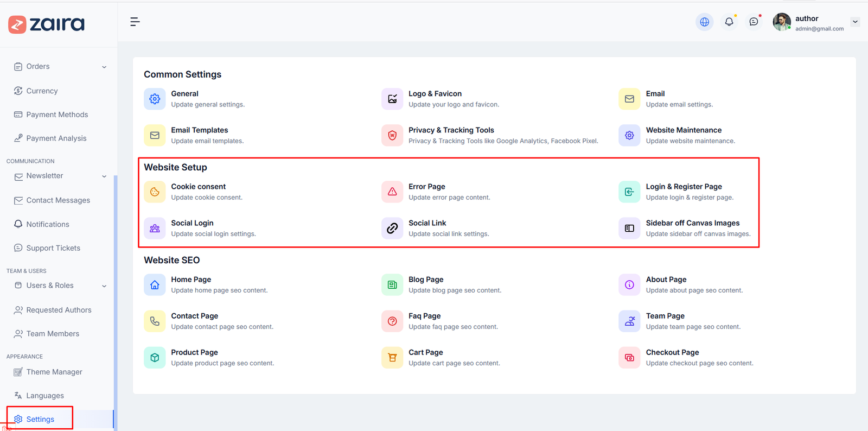Toggle the sidebar collapse hamburger button
The width and height of the screenshot is (868, 431).
click(x=135, y=22)
